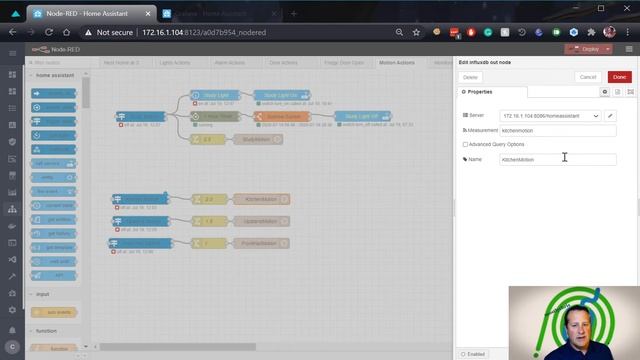
Task: Select the yellow 2.2 change node
Action: pos(209,199)
